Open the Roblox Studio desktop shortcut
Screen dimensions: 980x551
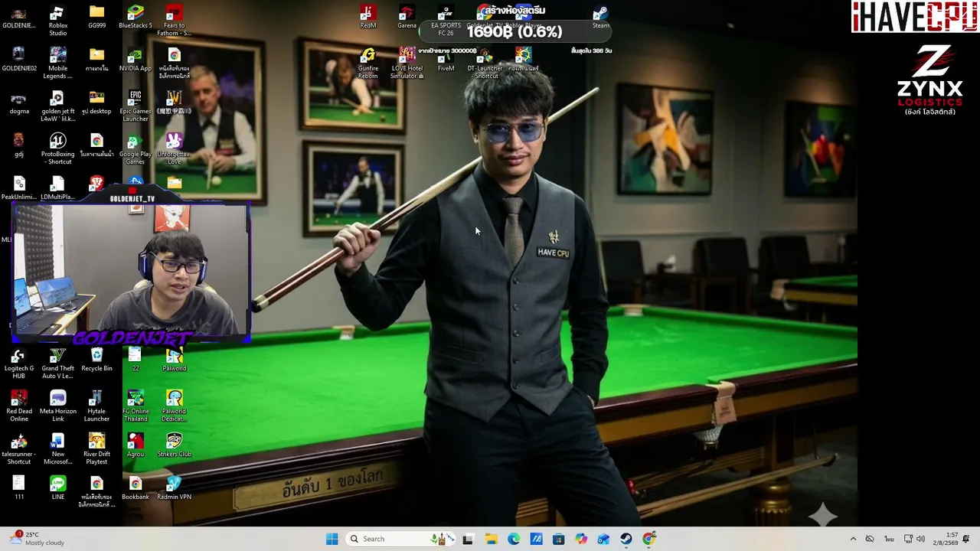(57, 21)
